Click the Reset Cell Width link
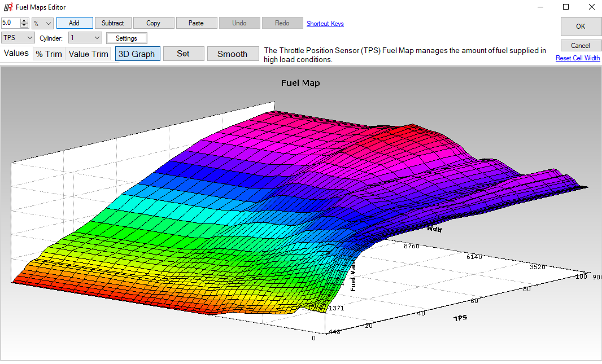This screenshot has height=364, width=602. coord(577,58)
